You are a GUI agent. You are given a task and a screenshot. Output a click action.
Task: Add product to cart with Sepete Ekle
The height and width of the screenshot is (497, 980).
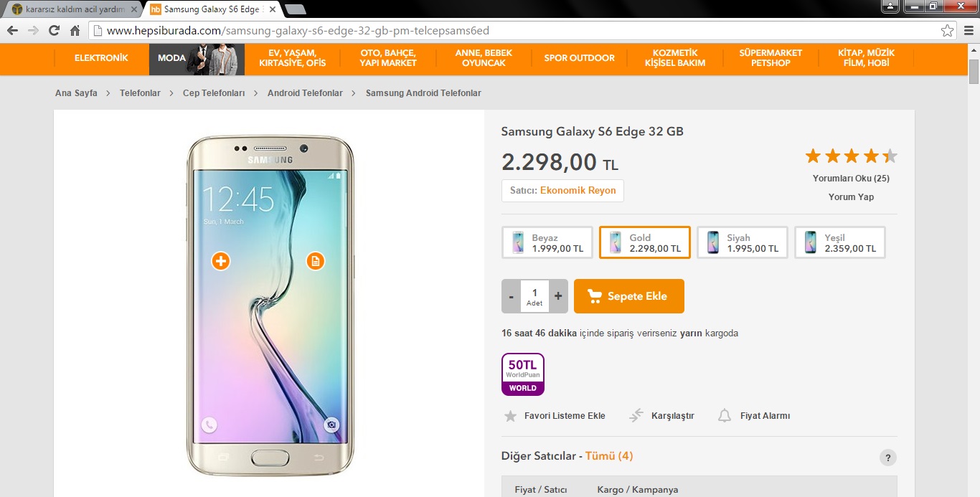pos(629,296)
